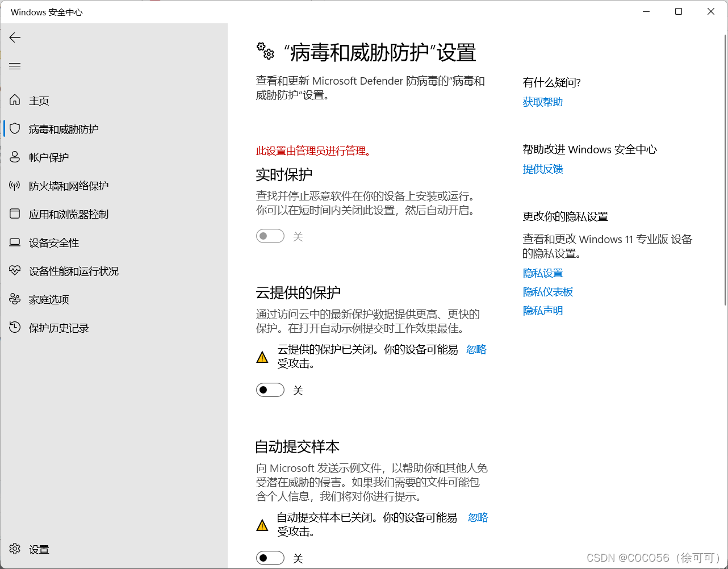This screenshot has height=569, width=728.
Task: Click the window icon for 应用和浏览器控制
Action: pyautogui.click(x=15, y=214)
